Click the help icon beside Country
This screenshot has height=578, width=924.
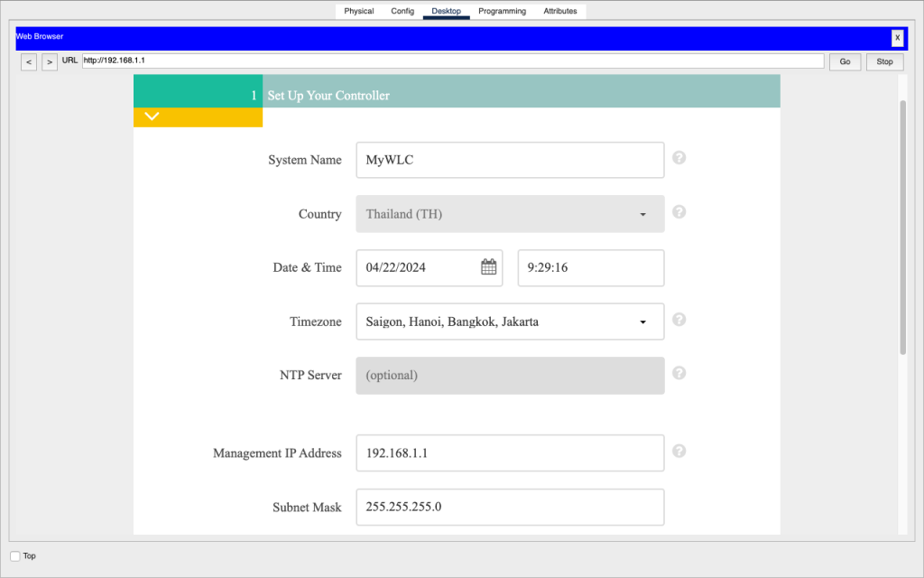coord(679,211)
